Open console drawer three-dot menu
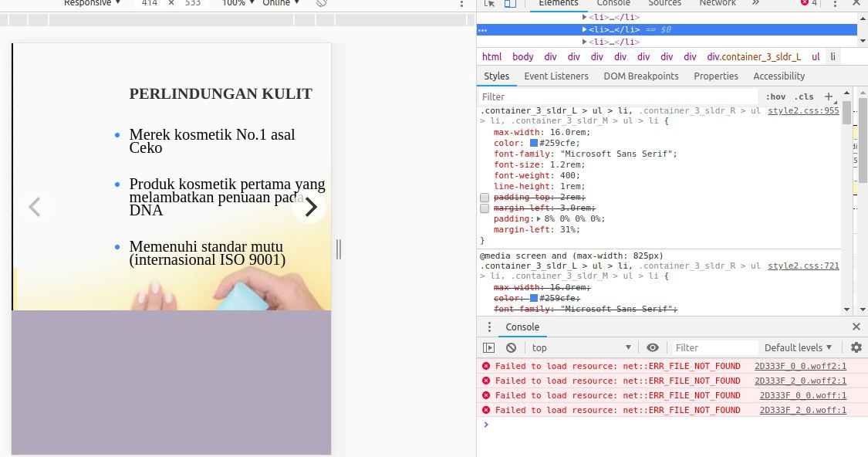This screenshot has width=868, height=457. click(x=489, y=327)
